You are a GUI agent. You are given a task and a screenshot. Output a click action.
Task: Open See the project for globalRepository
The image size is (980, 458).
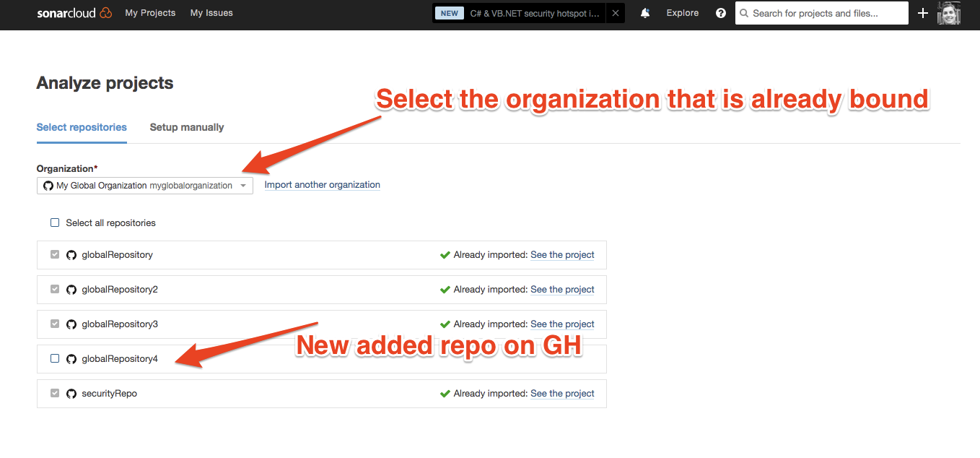click(562, 255)
